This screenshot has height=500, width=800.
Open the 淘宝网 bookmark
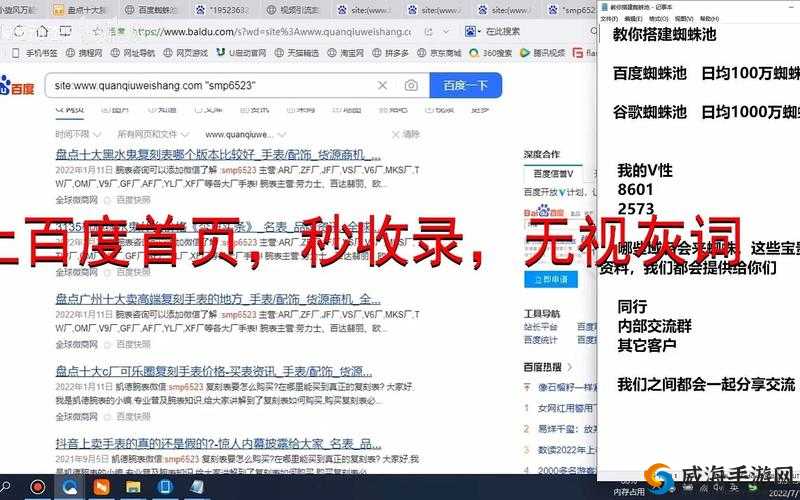(x=345, y=53)
